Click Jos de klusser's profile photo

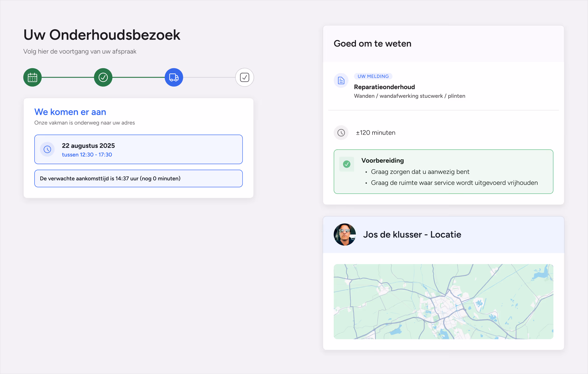click(x=344, y=234)
